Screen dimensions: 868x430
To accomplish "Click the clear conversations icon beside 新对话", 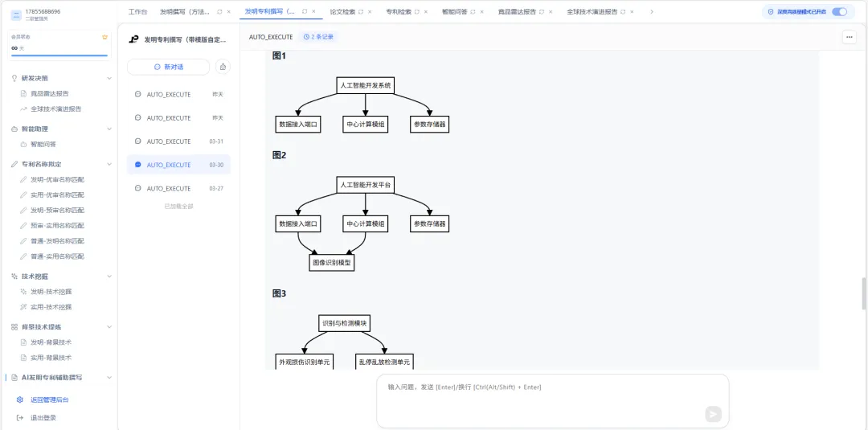I will coord(223,67).
